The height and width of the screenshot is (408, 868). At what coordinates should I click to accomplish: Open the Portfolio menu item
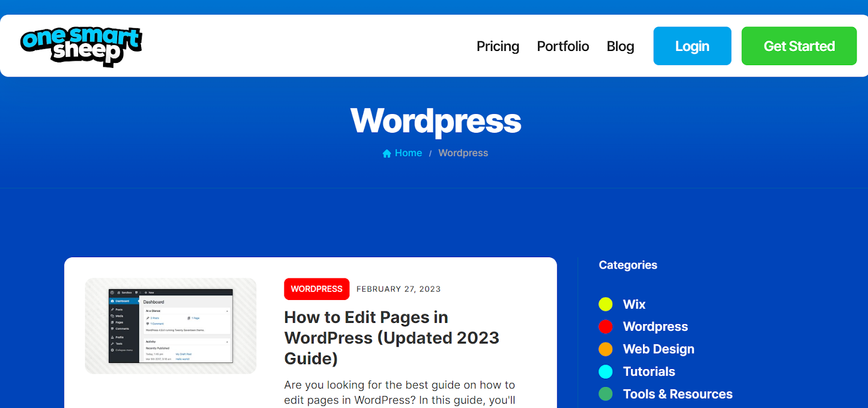click(563, 46)
